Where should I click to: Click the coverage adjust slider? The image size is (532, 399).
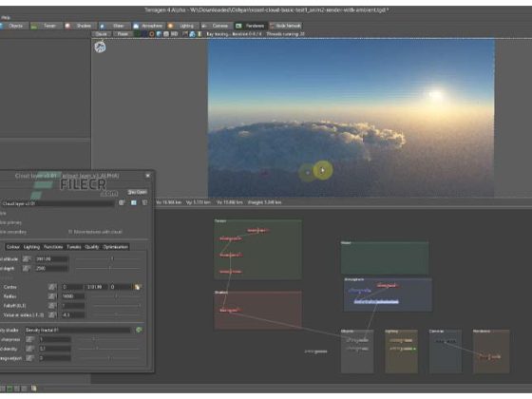tap(108, 358)
